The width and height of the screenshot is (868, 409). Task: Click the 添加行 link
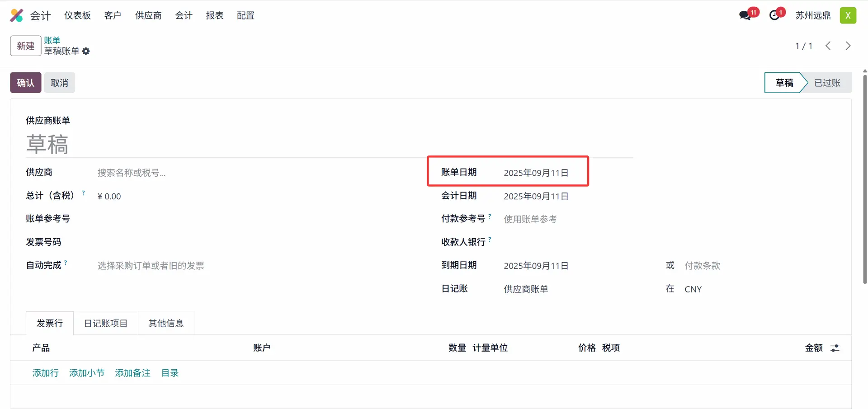click(46, 373)
